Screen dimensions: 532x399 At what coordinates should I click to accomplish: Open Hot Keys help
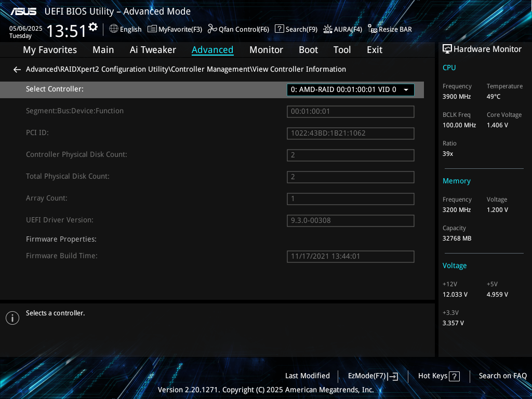[439, 376]
